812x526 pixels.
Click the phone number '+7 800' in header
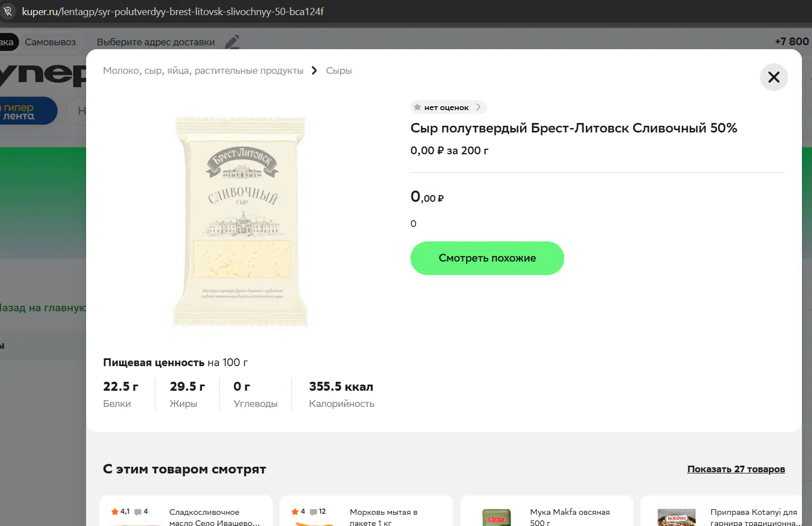792,41
